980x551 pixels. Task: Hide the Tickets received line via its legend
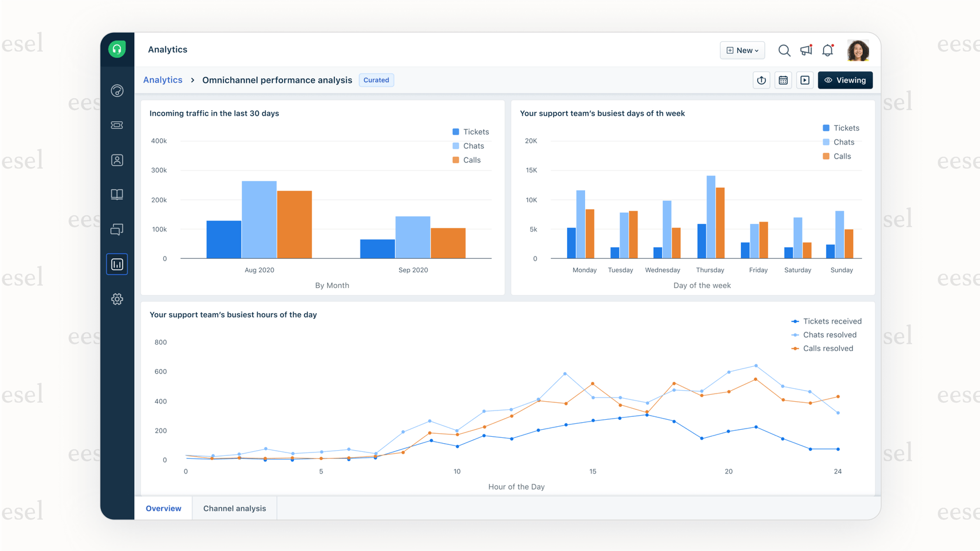[827, 321]
